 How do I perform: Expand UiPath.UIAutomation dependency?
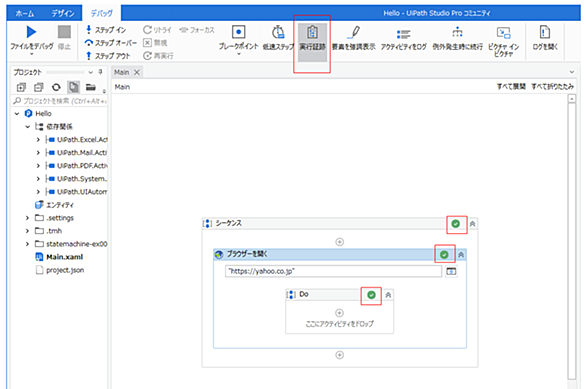[38, 192]
